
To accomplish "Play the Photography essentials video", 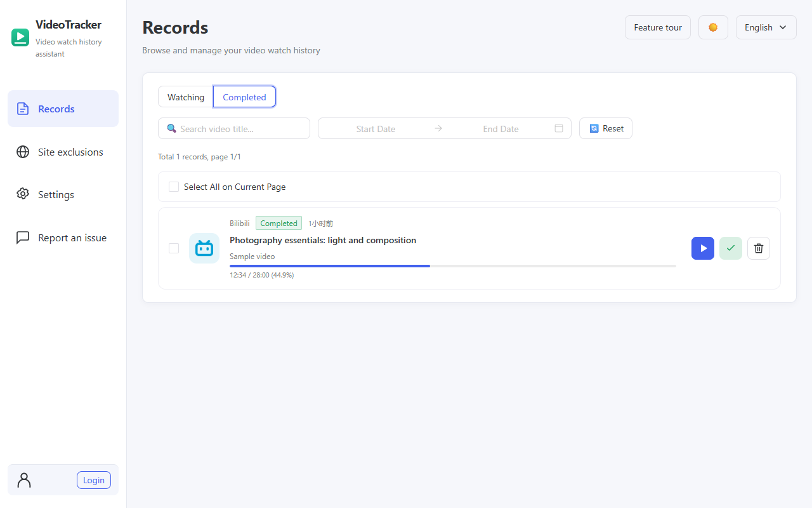I will tap(703, 248).
